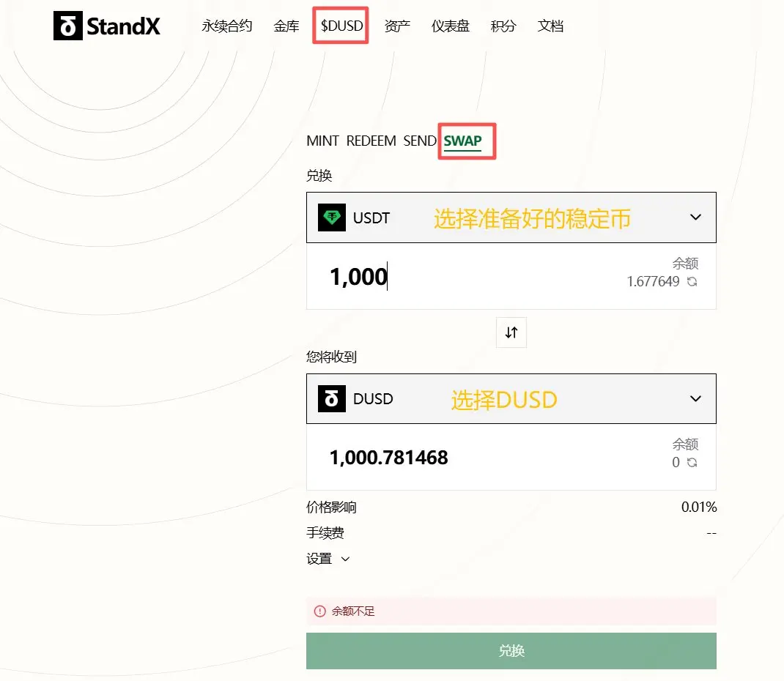Screen dimensions: 784x681
Task: Refresh the USDT balance
Action: tap(692, 282)
